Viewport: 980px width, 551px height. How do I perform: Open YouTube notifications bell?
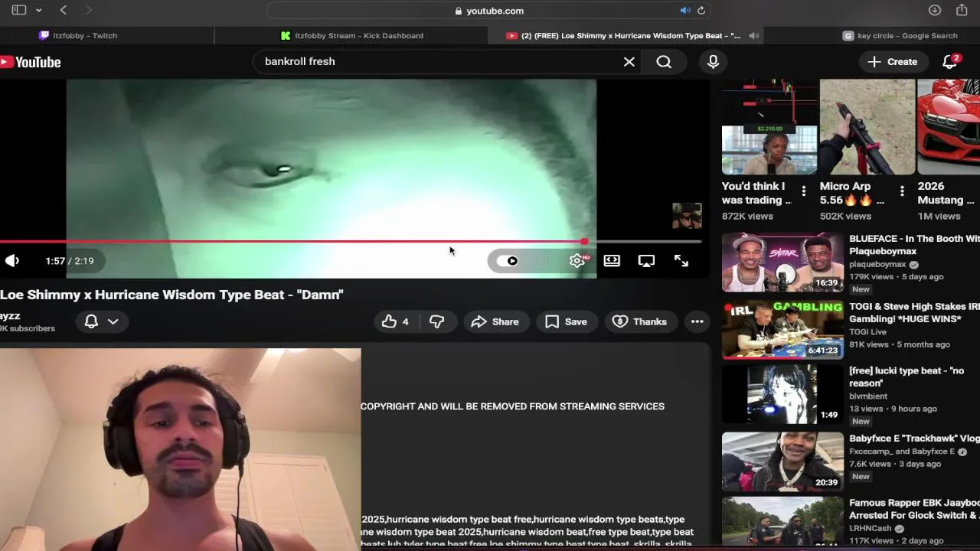(x=950, y=62)
